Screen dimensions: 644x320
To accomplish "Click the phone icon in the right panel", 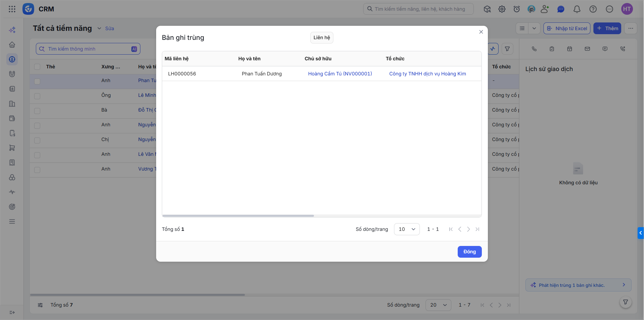I will 534,49.
